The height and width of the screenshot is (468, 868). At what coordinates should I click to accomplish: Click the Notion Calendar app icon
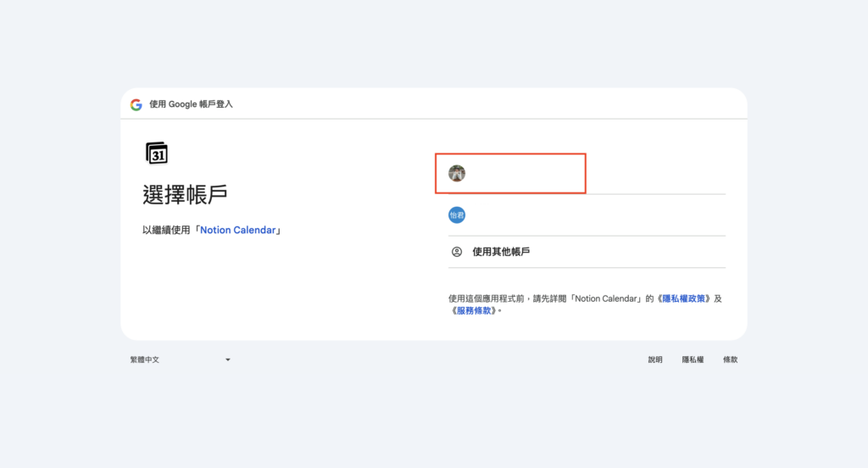coord(157,153)
